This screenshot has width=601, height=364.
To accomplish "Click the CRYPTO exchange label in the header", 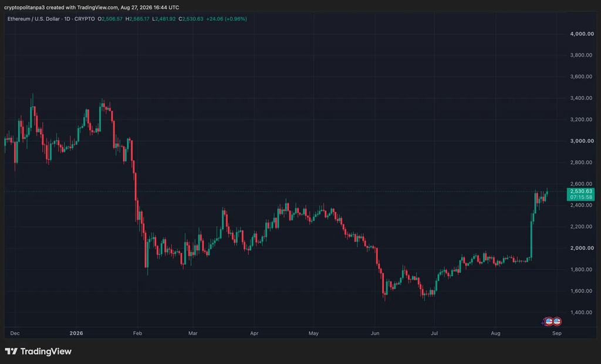I will tap(85, 19).
